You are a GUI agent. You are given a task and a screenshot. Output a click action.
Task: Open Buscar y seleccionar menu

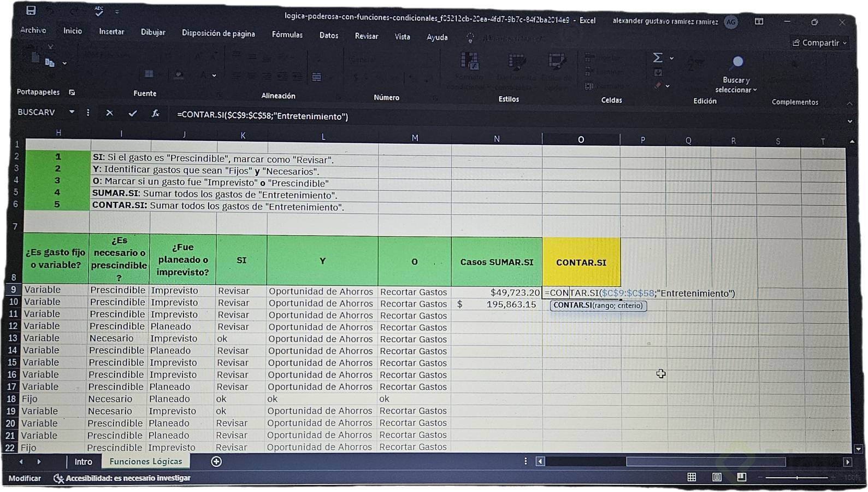[736, 74]
